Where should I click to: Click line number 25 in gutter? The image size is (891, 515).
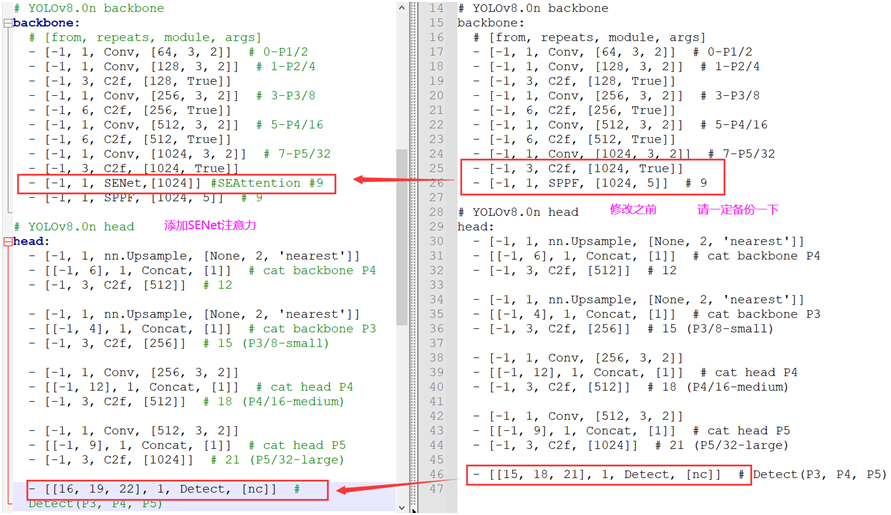[436, 168]
